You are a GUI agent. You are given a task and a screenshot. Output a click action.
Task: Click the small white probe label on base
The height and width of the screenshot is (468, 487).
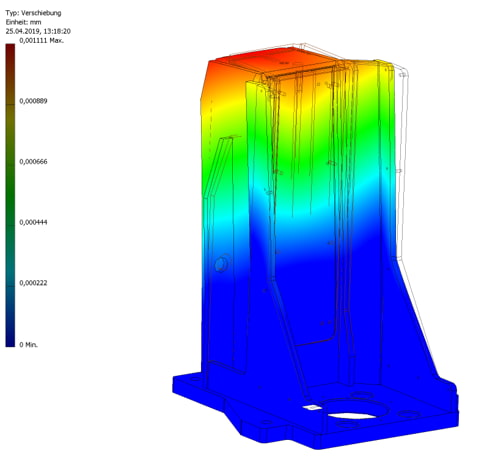click(x=312, y=407)
